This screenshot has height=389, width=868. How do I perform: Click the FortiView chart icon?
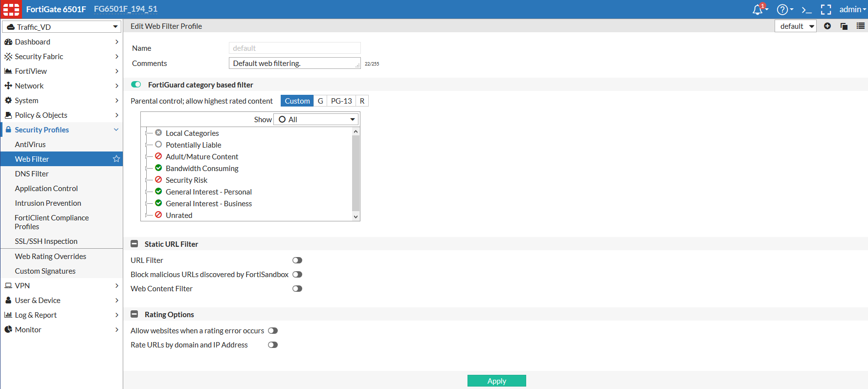coord(8,71)
